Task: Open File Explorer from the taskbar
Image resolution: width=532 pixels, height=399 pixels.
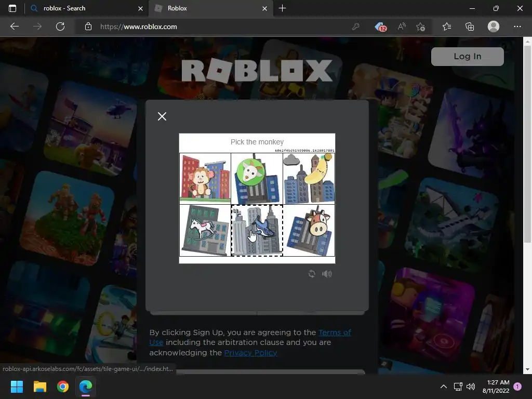Action: coord(39,387)
